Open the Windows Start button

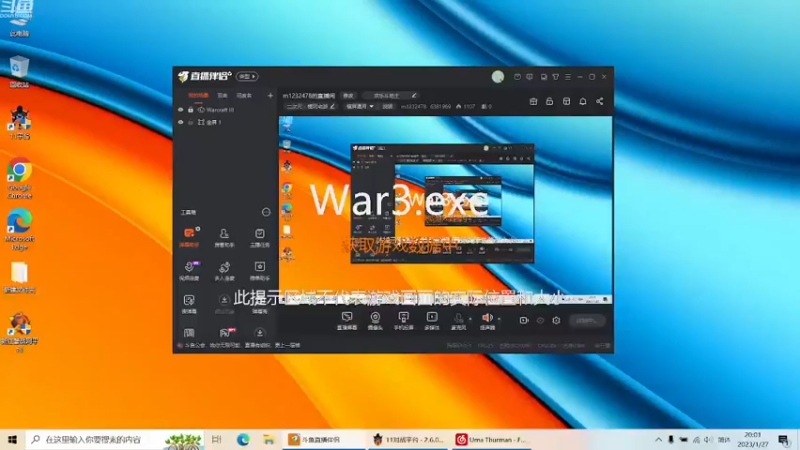(x=12, y=439)
